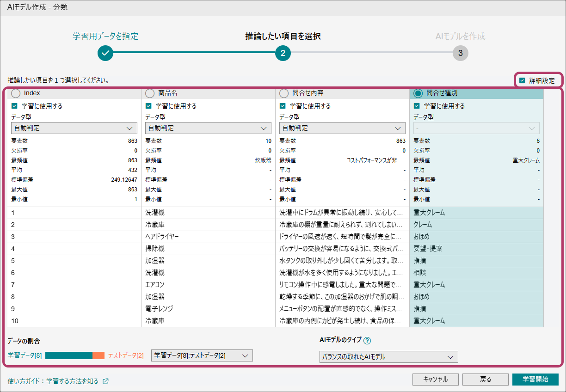
Task: Select the 問合せ内容 column radio button
Action: pos(284,93)
